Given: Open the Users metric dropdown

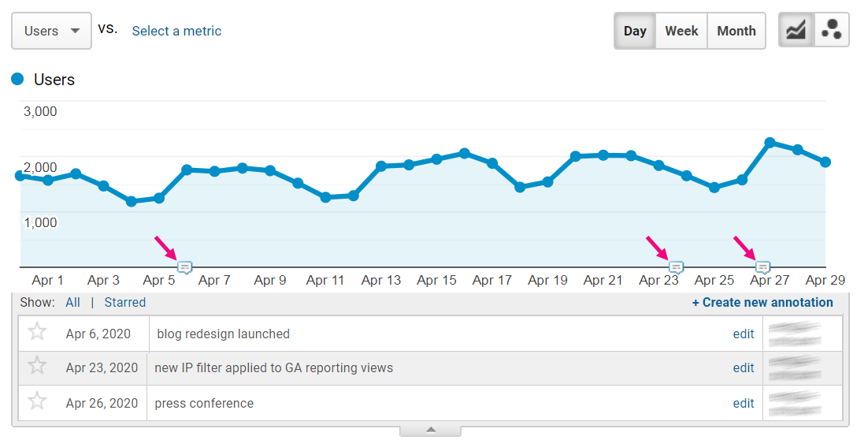Looking at the screenshot, I should (52, 31).
